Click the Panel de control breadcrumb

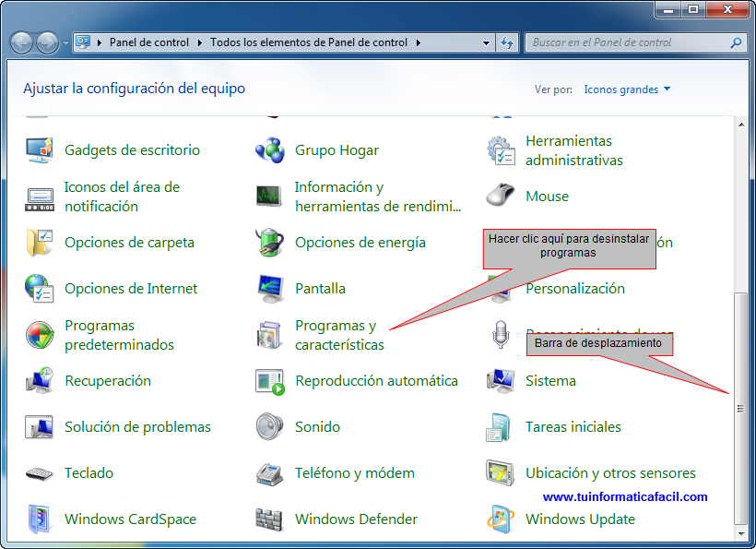click(x=149, y=42)
